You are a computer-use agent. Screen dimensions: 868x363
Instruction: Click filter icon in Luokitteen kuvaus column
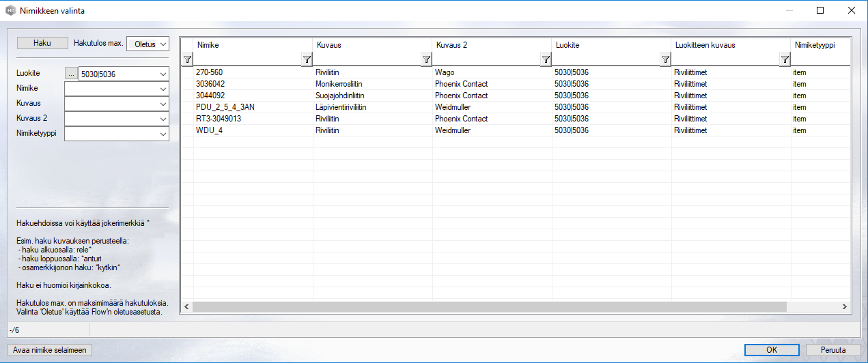coord(785,60)
